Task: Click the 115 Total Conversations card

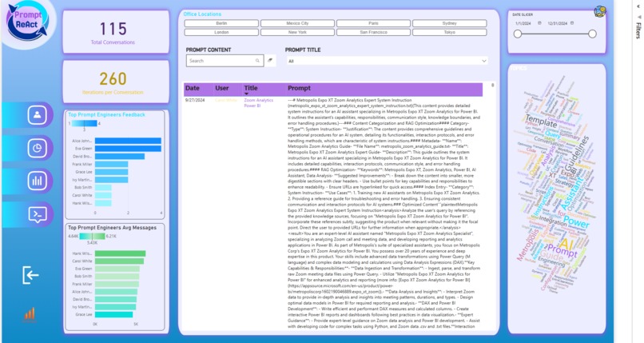Action: click(116, 32)
